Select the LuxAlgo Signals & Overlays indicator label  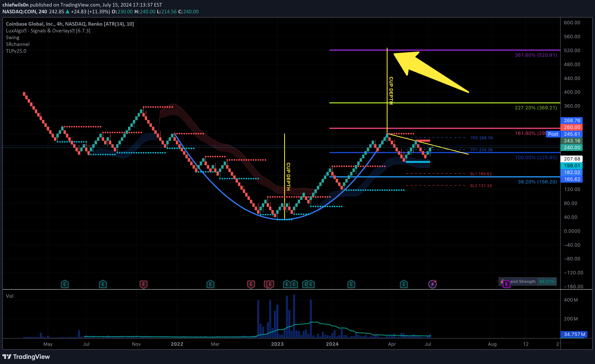tap(48, 31)
